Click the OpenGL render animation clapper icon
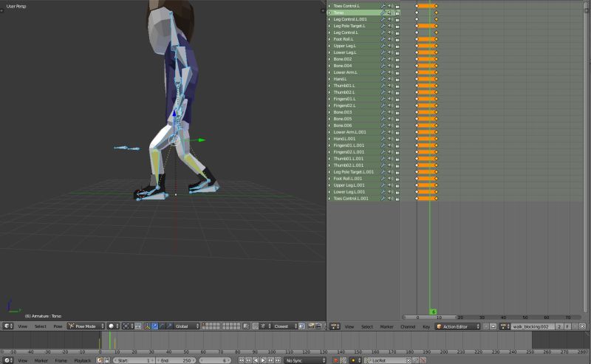 coord(318,326)
